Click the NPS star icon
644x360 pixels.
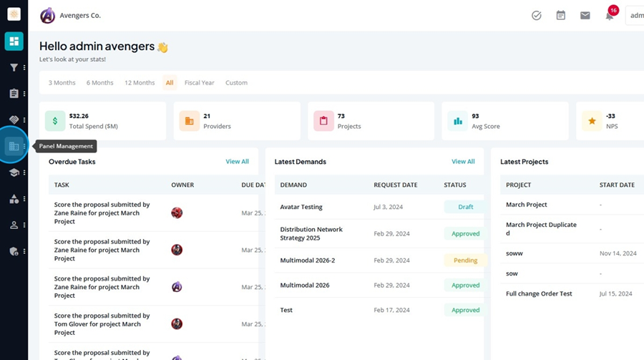pyautogui.click(x=592, y=121)
